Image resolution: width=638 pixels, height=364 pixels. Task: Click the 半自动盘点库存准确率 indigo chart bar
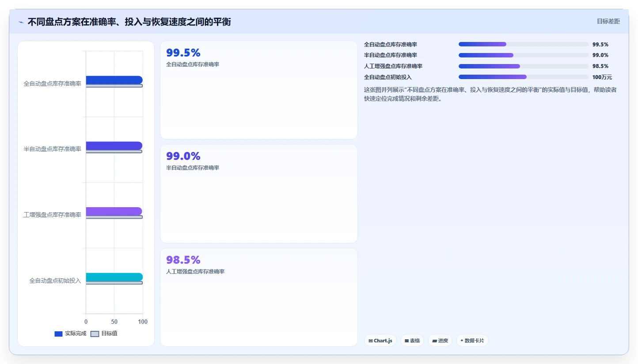[114, 146]
